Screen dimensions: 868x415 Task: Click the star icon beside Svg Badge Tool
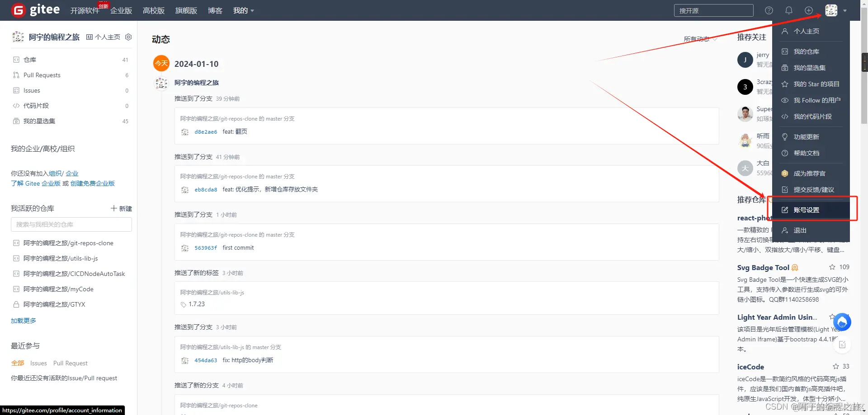click(x=832, y=267)
